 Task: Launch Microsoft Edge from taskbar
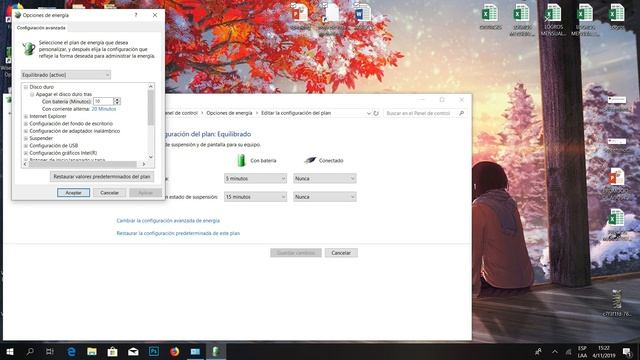pos(71,351)
